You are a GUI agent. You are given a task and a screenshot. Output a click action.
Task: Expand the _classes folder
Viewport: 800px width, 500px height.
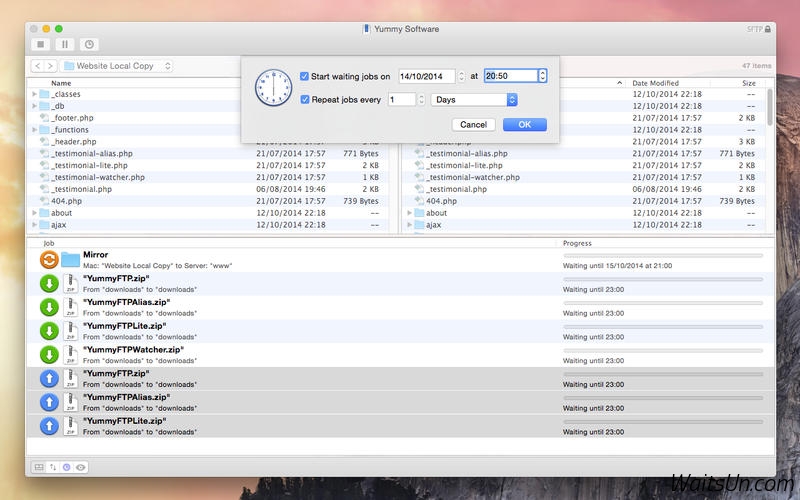(x=35, y=94)
